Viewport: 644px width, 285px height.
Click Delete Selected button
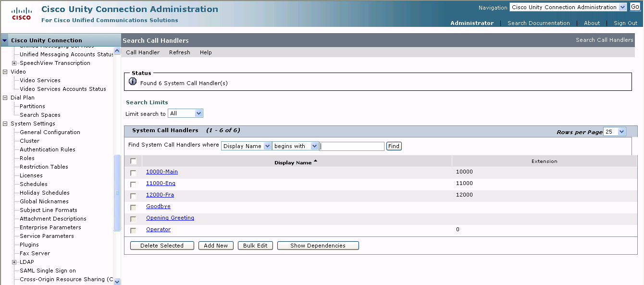pos(162,246)
